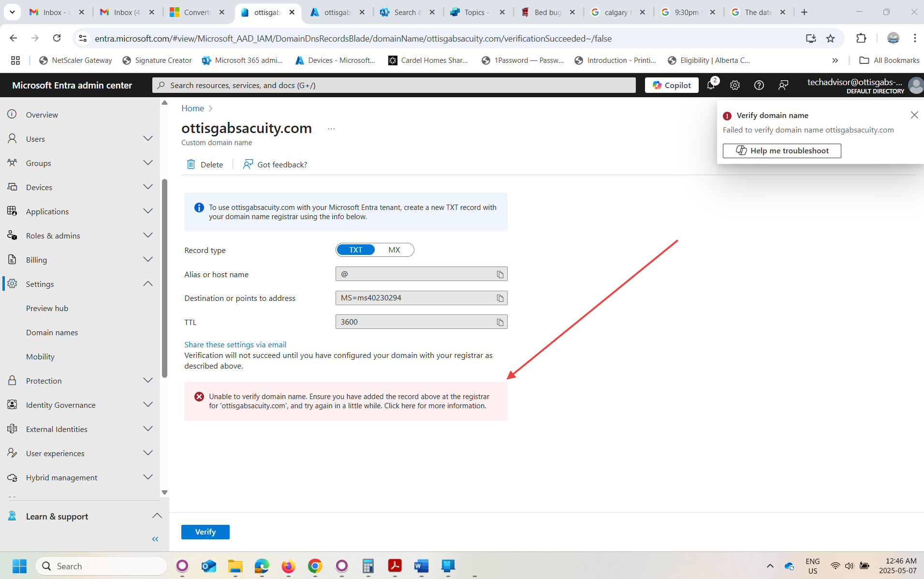Open the bookmark apps grid icon
Image resolution: width=924 pixels, height=579 pixels.
click(x=15, y=60)
